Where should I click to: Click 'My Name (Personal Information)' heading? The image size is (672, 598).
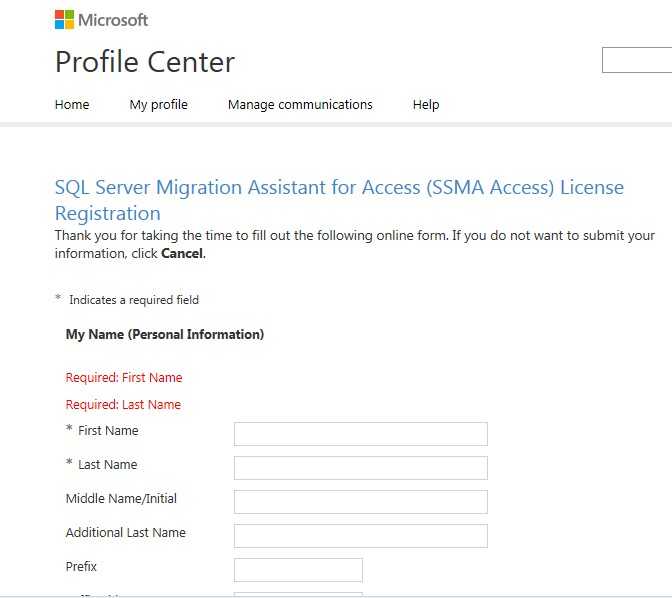point(165,334)
